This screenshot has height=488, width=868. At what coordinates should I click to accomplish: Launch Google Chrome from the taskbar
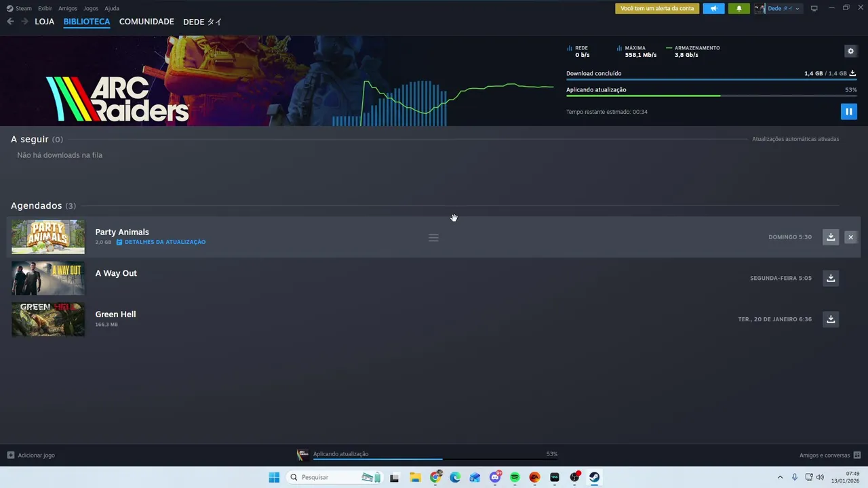click(435, 477)
